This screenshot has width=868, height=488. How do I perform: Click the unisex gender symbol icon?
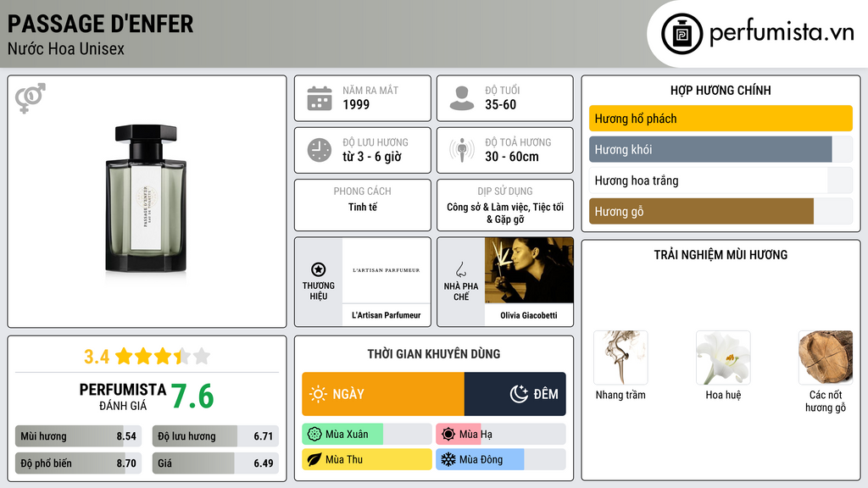[x=31, y=98]
